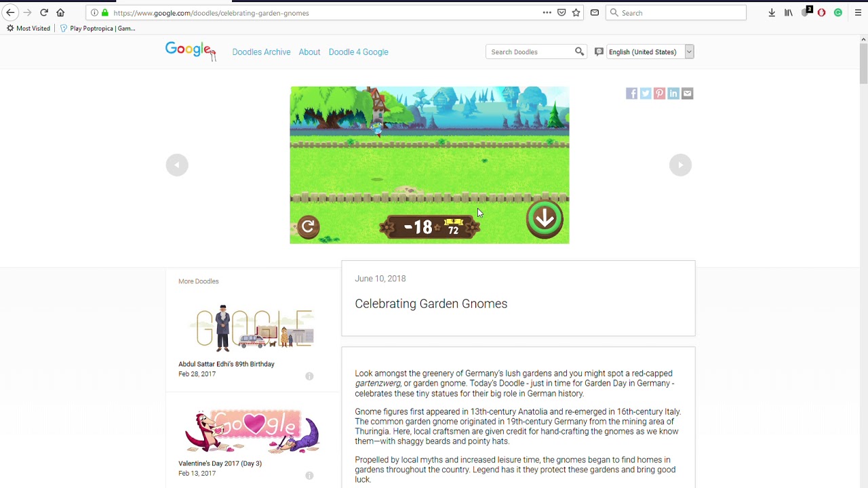Click the envelope mail toolbar icon
The image size is (868, 488).
coord(595,13)
